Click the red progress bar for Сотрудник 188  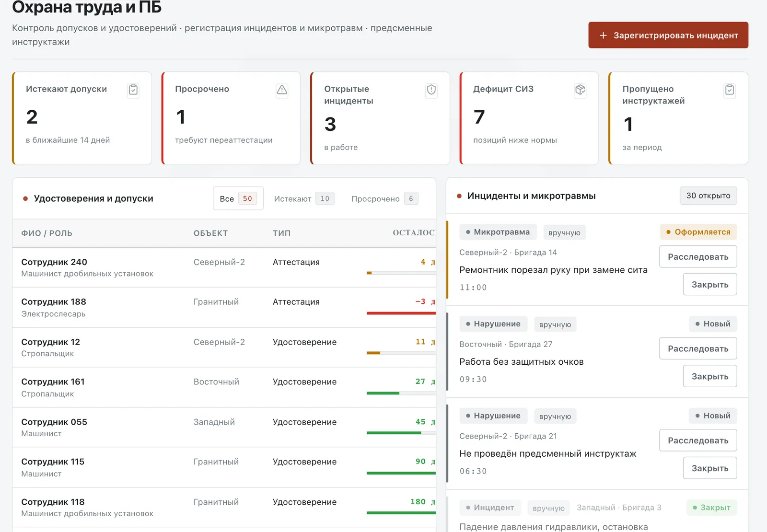[x=401, y=313]
